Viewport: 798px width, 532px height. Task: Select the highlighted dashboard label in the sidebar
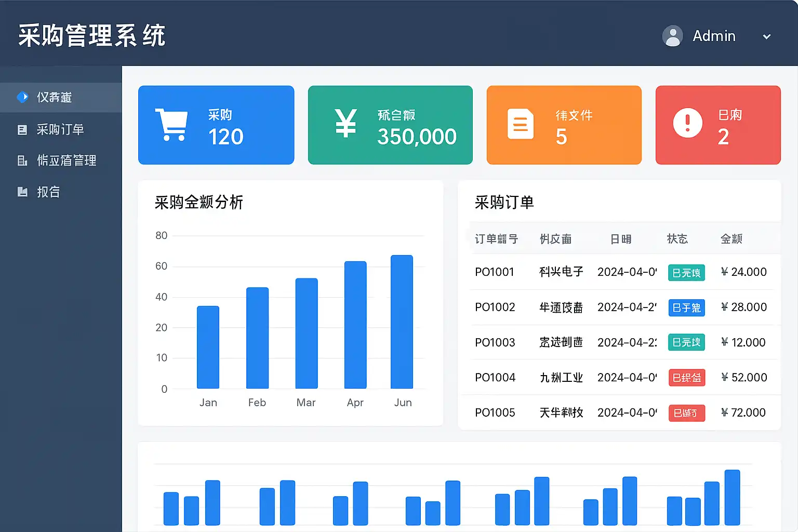coord(54,97)
